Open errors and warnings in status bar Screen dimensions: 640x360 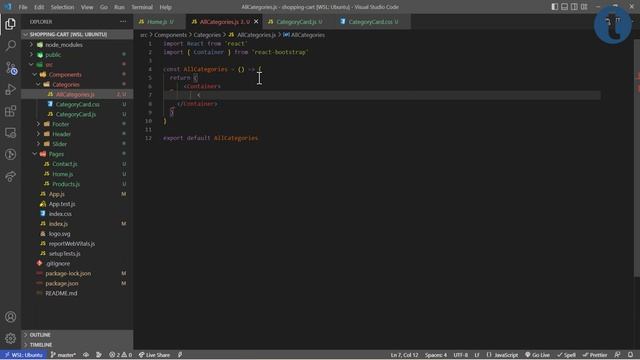120,355
